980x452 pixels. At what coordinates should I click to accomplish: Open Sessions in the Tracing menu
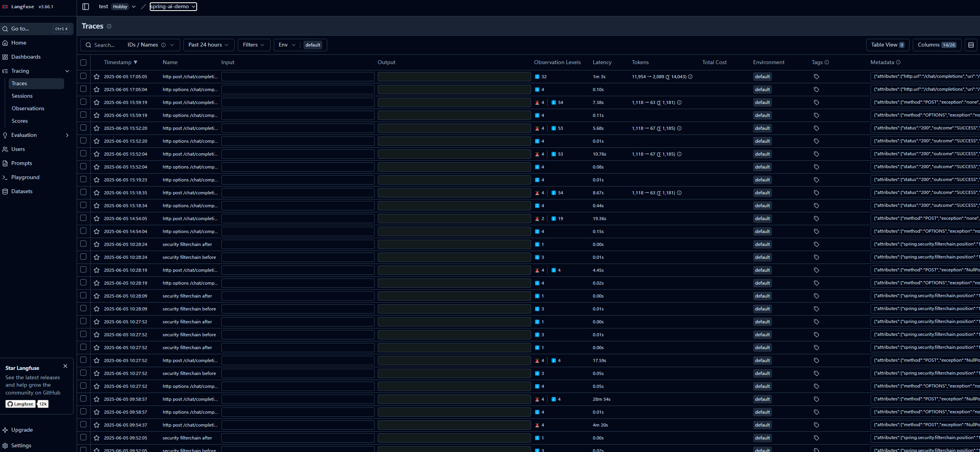22,96
